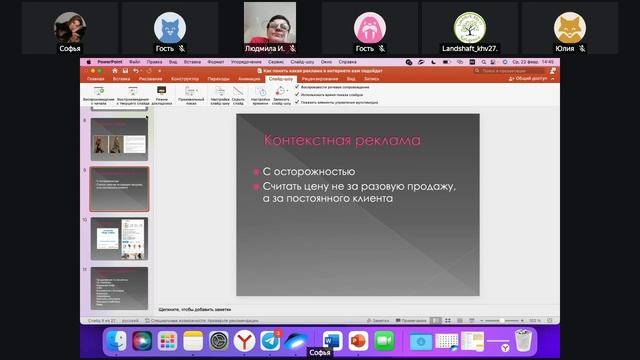Image resolution: width=640 pixels, height=360 pixels.
Task: Open Yandex Browser from the dock
Action: coord(244,341)
